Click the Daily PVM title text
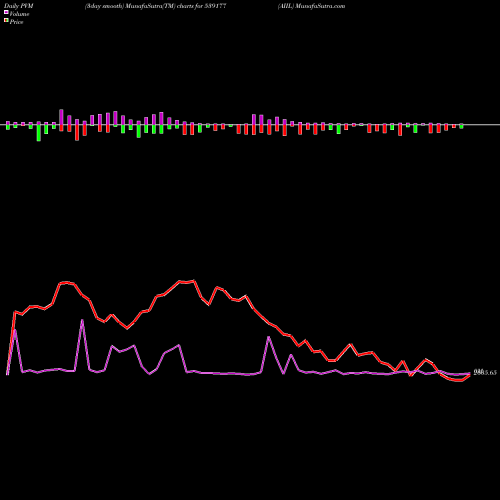 [x=19, y=6]
